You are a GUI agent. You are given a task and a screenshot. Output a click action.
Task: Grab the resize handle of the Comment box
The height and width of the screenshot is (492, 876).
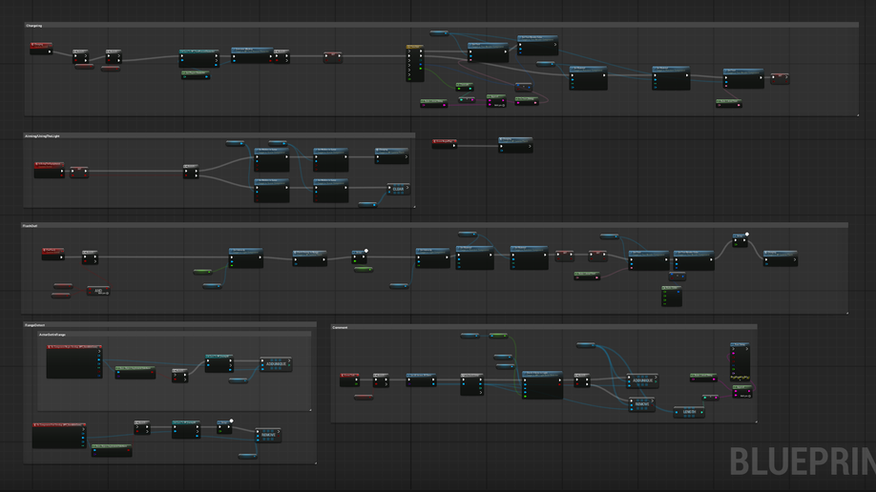pyautogui.click(x=756, y=422)
